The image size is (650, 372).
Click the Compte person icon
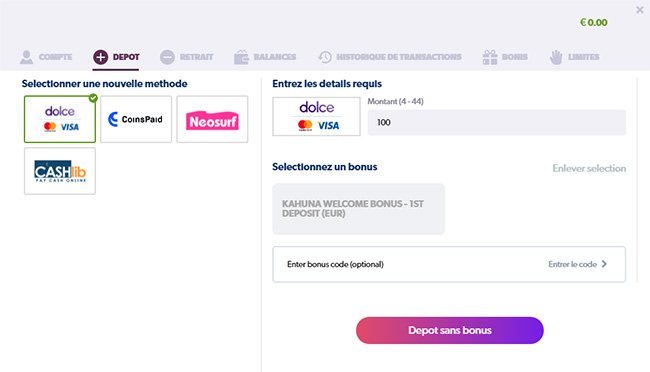click(x=27, y=57)
